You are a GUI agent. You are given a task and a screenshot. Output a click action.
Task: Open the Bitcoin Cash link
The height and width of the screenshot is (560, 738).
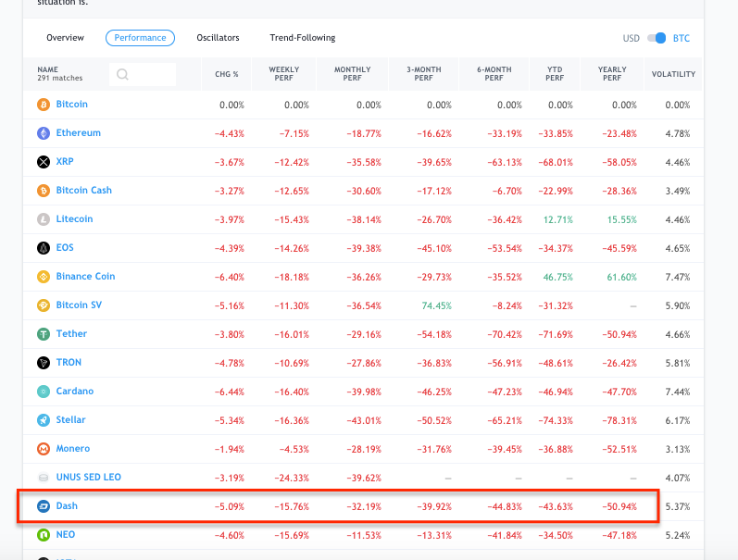tap(83, 190)
